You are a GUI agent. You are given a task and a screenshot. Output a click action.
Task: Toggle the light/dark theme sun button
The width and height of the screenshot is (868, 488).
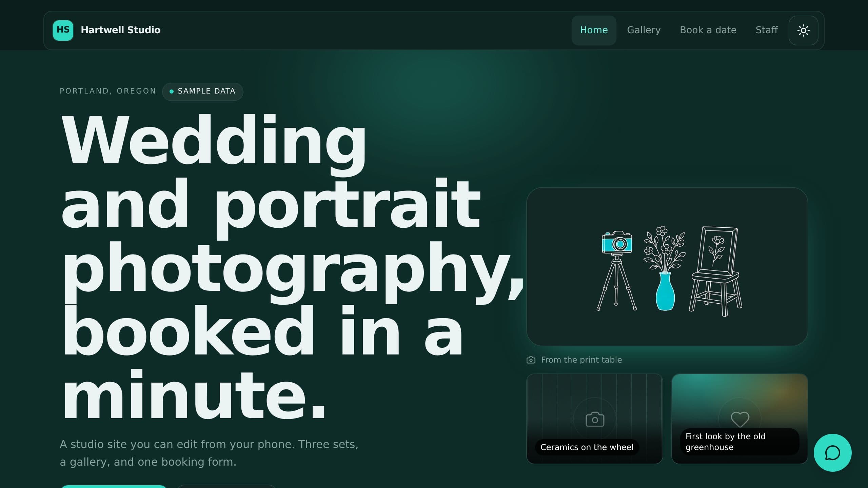[803, 30]
